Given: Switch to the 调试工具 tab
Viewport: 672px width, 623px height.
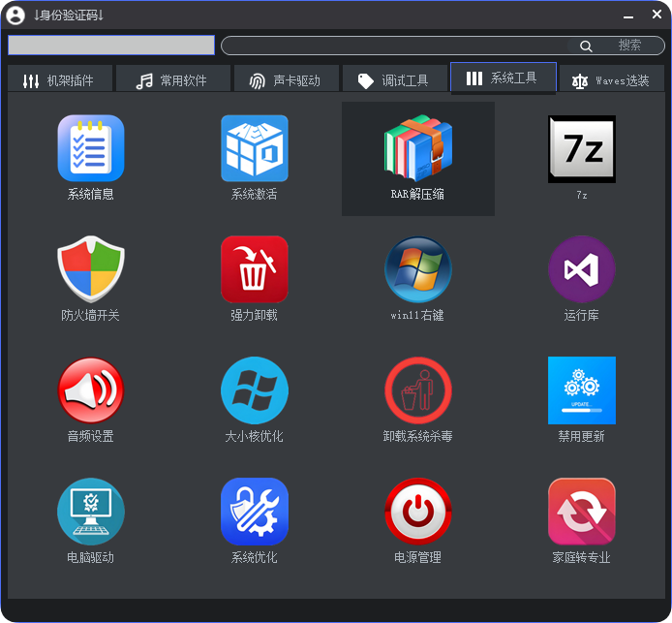Looking at the screenshot, I should pyautogui.click(x=395, y=80).
